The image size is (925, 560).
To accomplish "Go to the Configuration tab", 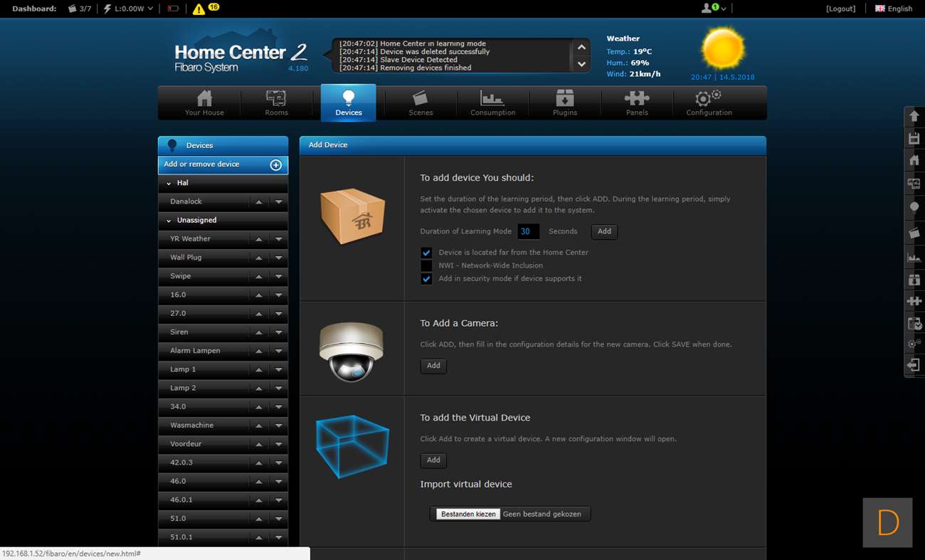I will (709, 103).
